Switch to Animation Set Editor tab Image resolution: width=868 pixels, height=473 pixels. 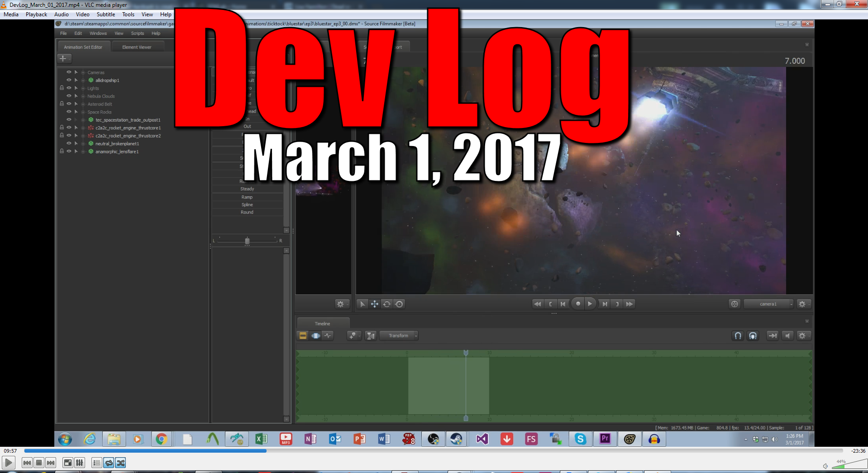coord(83,47)
